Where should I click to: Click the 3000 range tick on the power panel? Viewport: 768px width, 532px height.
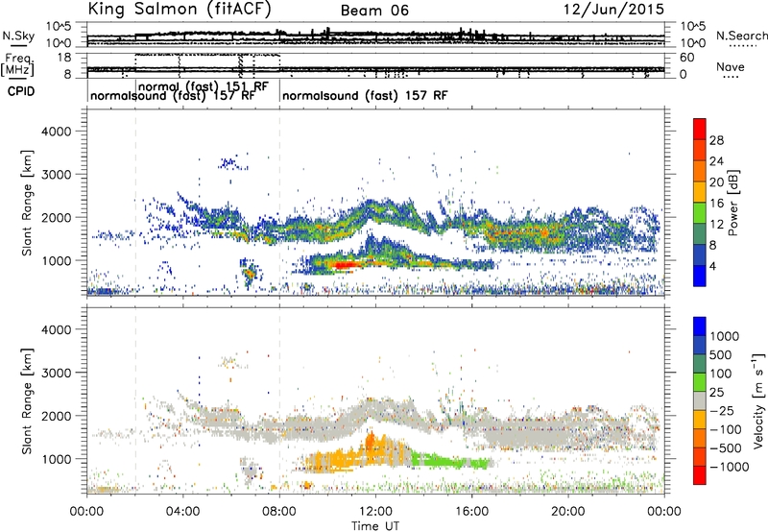coord(56,175)
